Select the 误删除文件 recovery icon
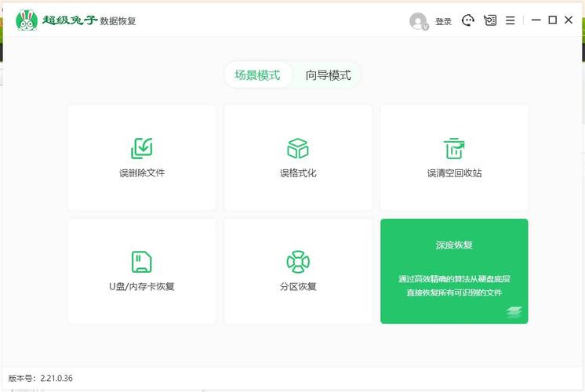Viewport: 585px width, 392px height. 142,147
